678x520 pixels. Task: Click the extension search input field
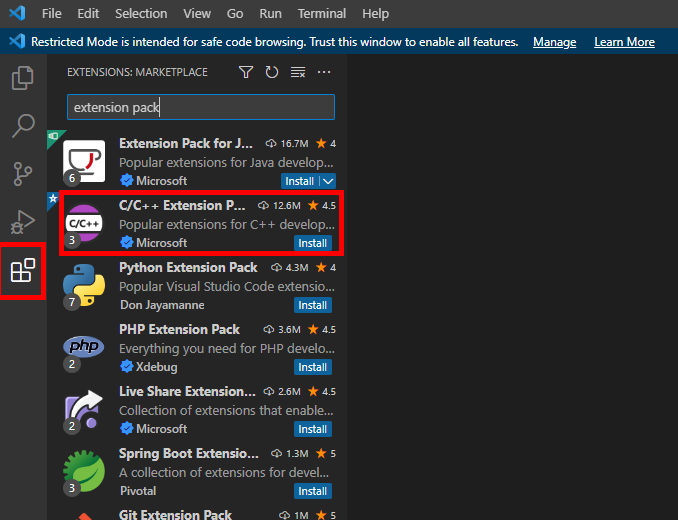201,107
